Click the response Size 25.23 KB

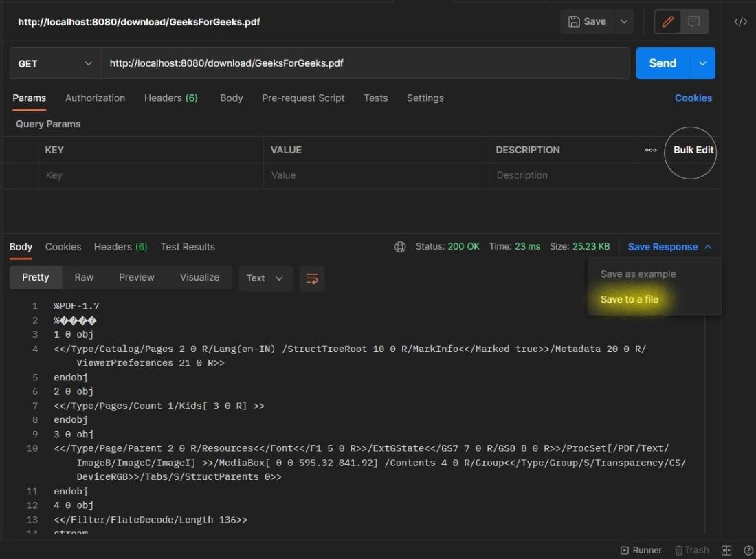click(x=579, y=246)
